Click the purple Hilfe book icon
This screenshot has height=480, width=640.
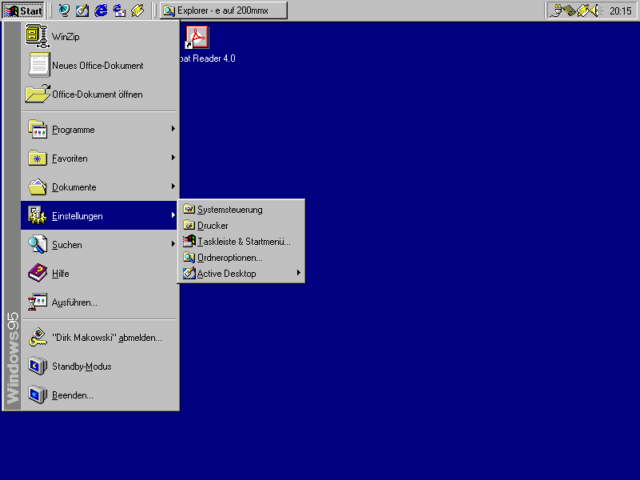tap(38, 273)
